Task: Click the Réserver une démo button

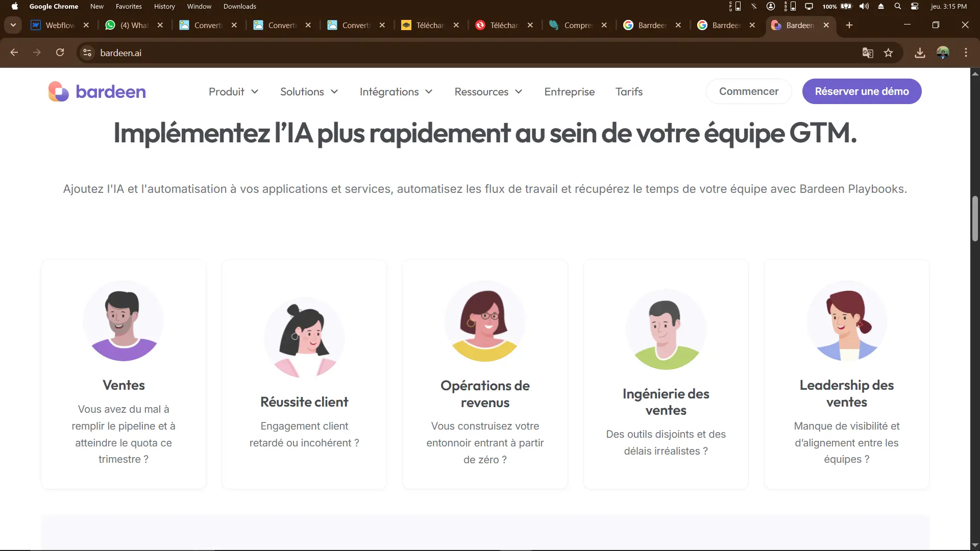Action: 862,91
